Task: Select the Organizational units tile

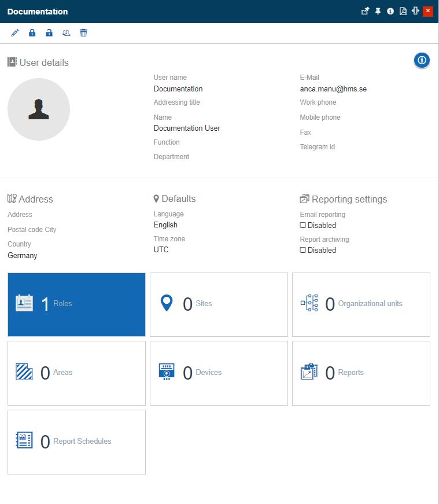Action: tap(361, 304)
